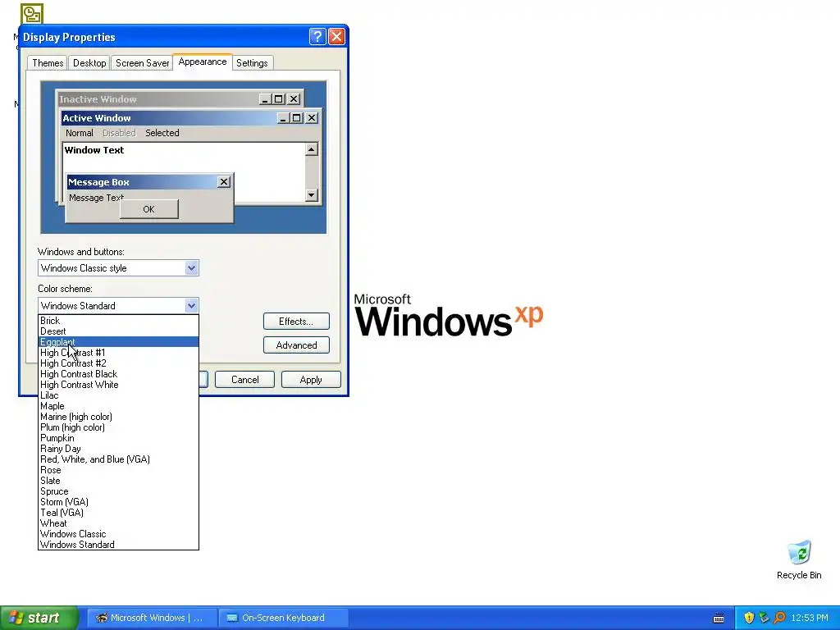Click the keyboard language bar icon
This screenshot has height=630, width=840.
tap(719, 619)
